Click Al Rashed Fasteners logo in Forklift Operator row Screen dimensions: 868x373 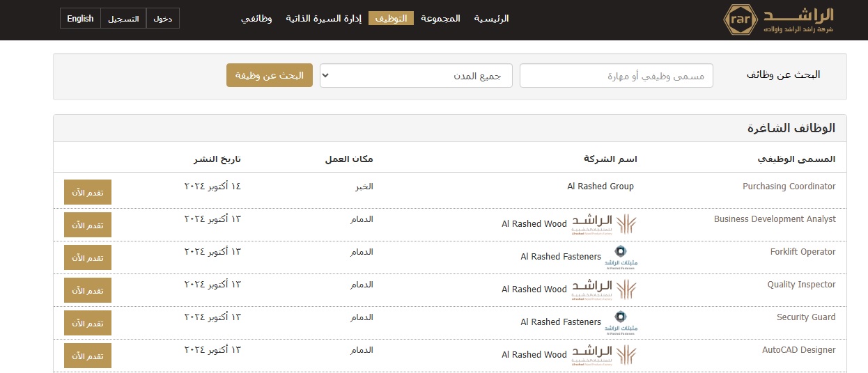pos(621,257)
